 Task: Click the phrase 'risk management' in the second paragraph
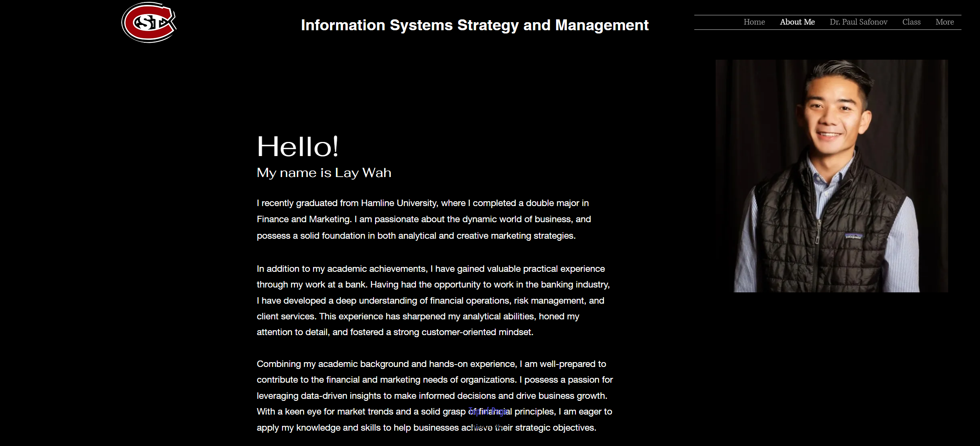[550, 301]
